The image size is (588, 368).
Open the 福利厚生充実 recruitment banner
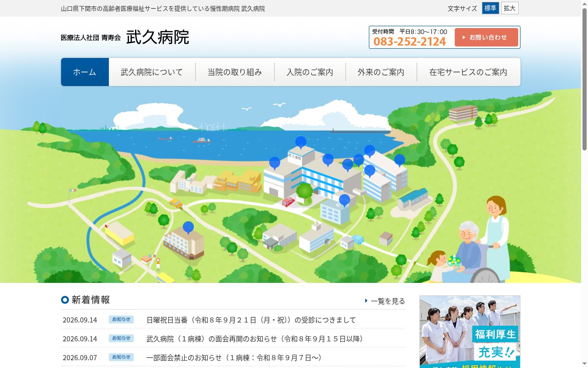(470, 332)
